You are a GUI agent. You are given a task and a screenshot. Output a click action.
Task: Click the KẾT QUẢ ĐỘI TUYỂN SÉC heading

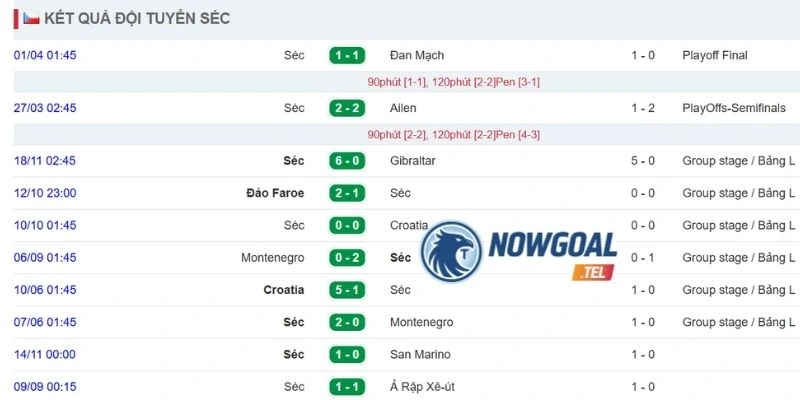tap(137, 19)
